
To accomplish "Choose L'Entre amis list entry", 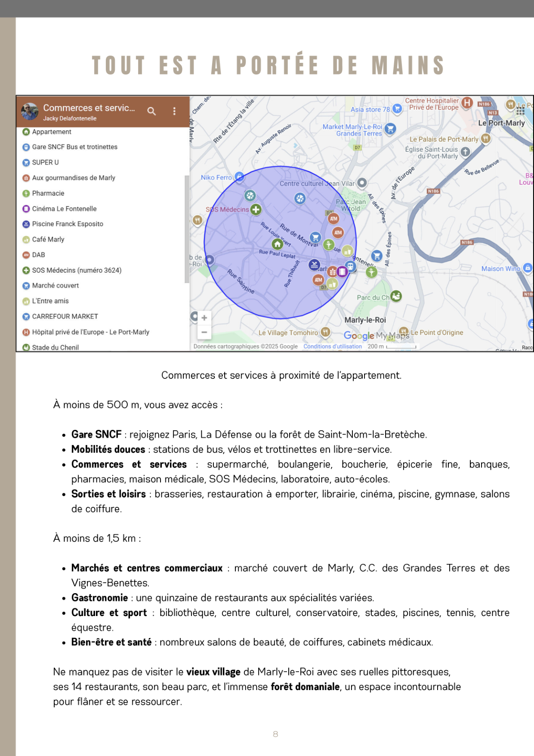I will [45, 301].
